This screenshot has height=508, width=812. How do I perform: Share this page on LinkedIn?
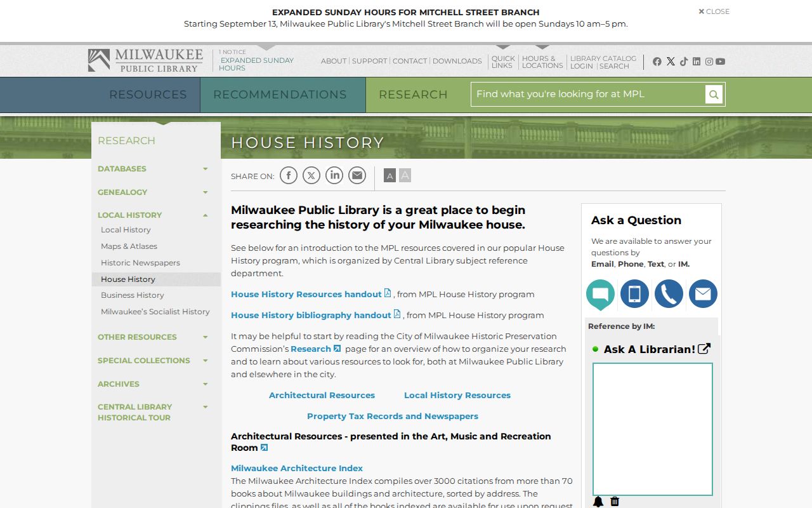click(334, 175)
